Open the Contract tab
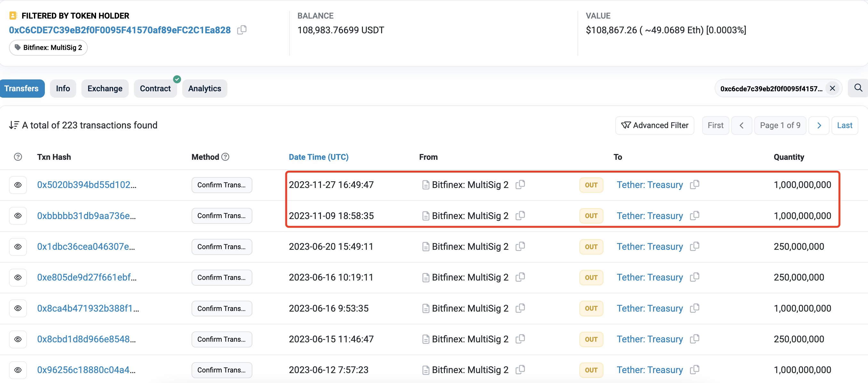868x383 pixels. click(x=155, y=89)
